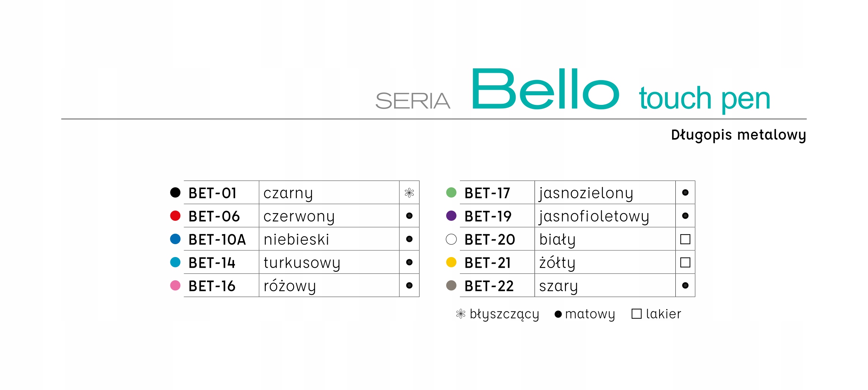The image size is (868, 390).
Task: Click the błyszczący star icon in legend
Action: point(461,314)
